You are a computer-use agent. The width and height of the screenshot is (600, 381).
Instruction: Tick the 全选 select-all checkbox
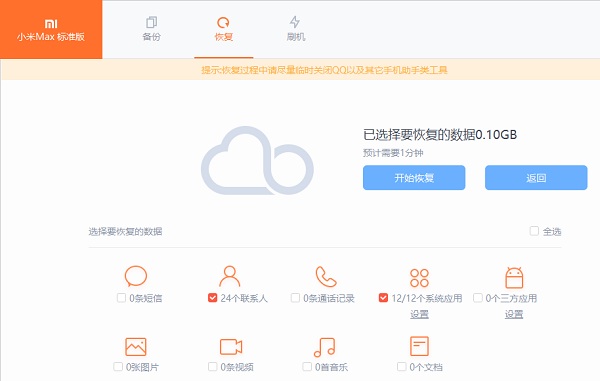tap(534, 231)
